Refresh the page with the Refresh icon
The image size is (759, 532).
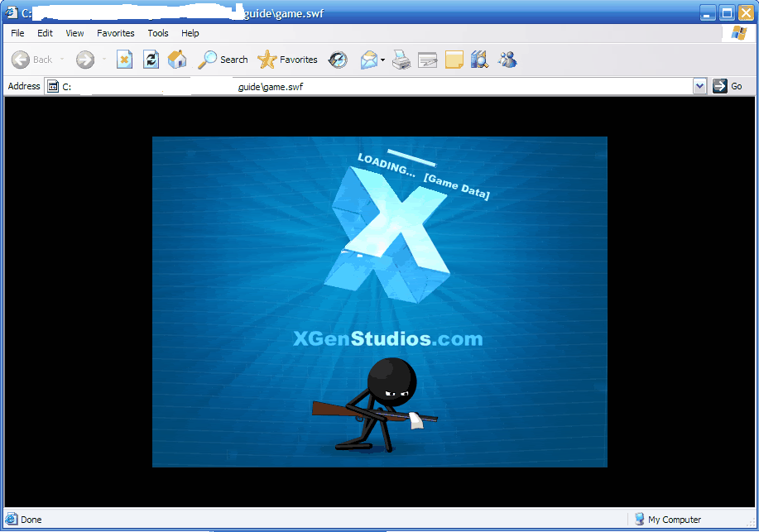pyautogui.click(x=151, y=60)
